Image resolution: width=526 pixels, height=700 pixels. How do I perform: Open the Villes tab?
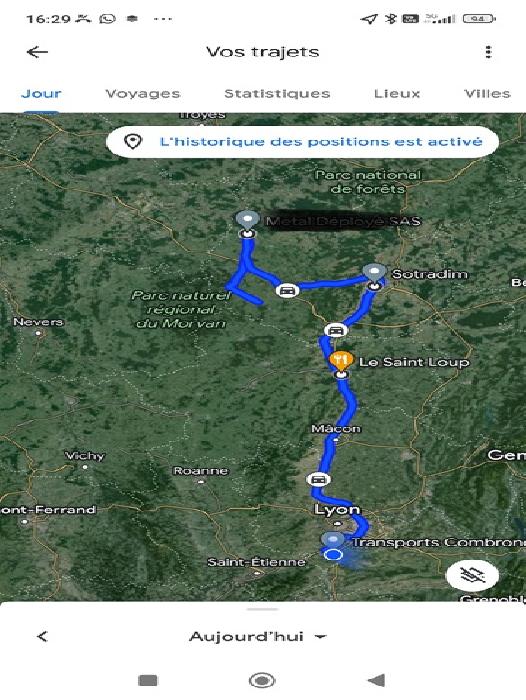click(x=487, y=93)
